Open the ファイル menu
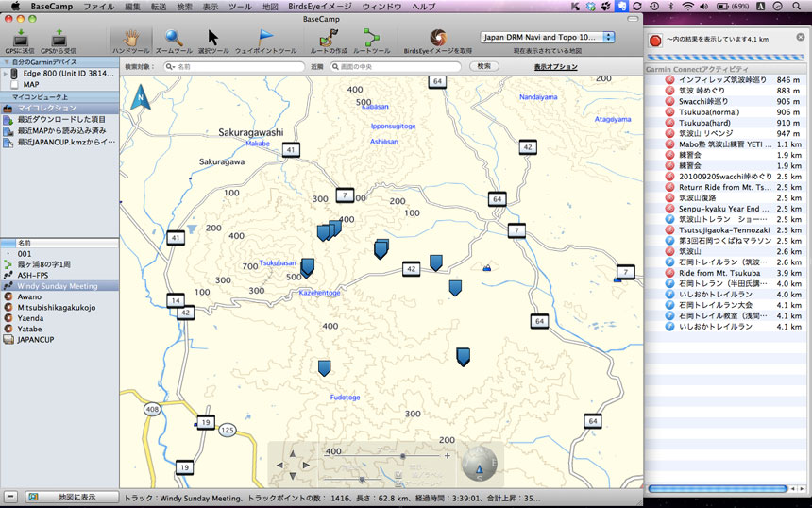Image resolution: width=812 pixels, height=508 pixels. [x=99, y=7]
